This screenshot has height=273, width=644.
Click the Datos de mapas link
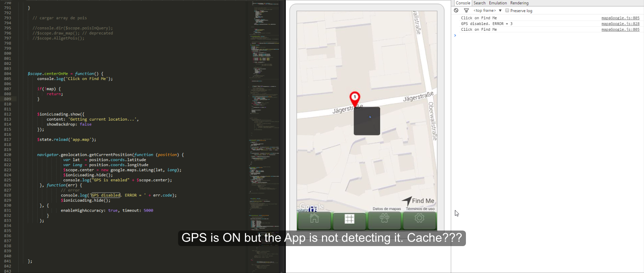pyautogui.click(x=387, y=209)
